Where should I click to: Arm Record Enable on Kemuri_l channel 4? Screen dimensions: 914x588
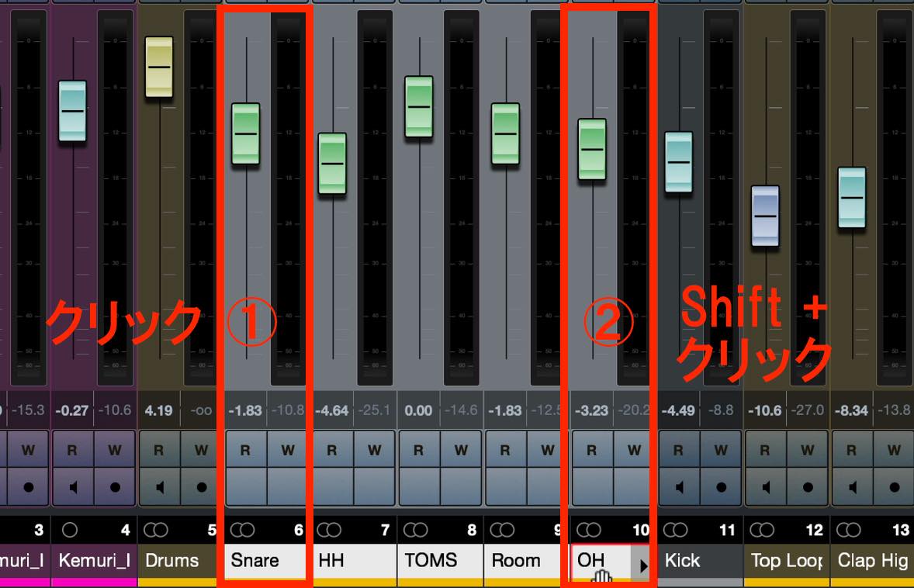tap(116, 487)
